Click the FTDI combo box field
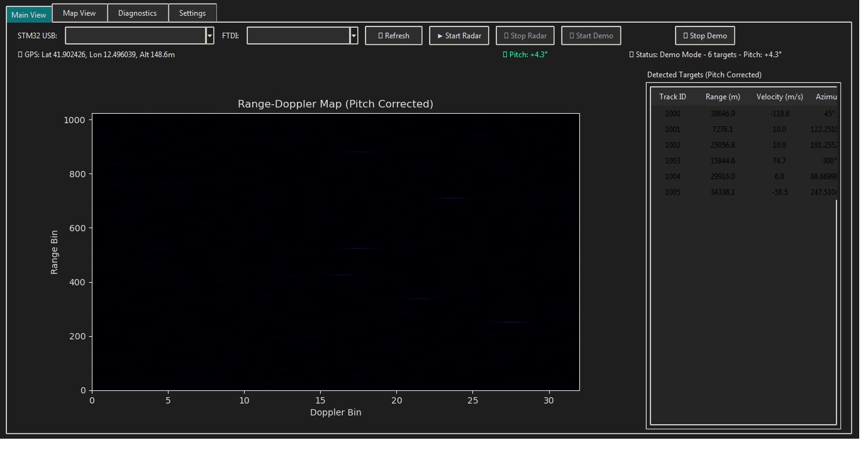This screenshot has height=450, width=868. pyautogui.click(x=298, y=36)
